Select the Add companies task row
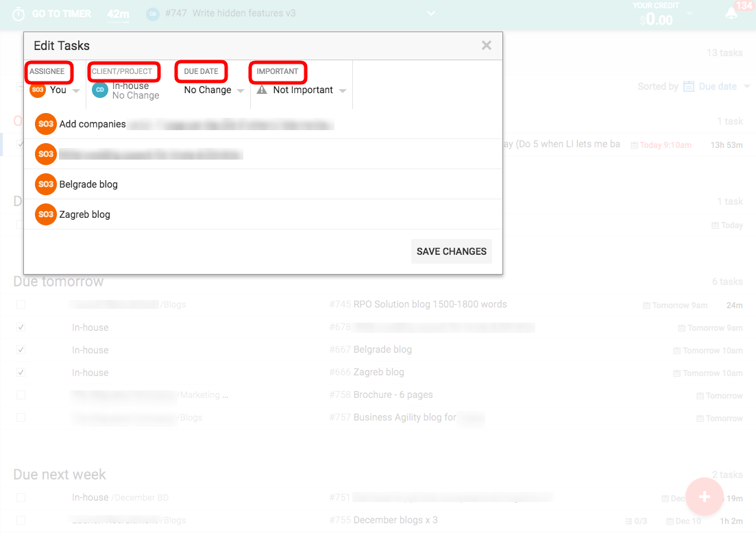756x537 pixels. 263,124
